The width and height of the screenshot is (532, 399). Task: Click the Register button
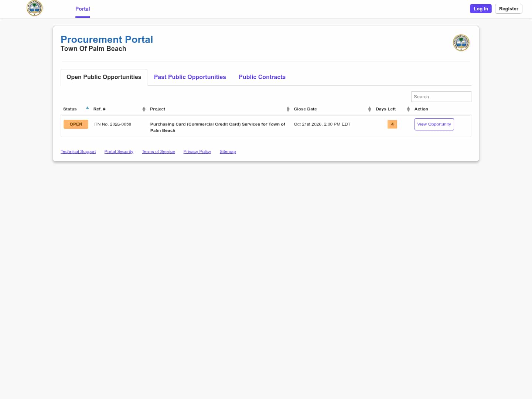[x=508, y=9]
